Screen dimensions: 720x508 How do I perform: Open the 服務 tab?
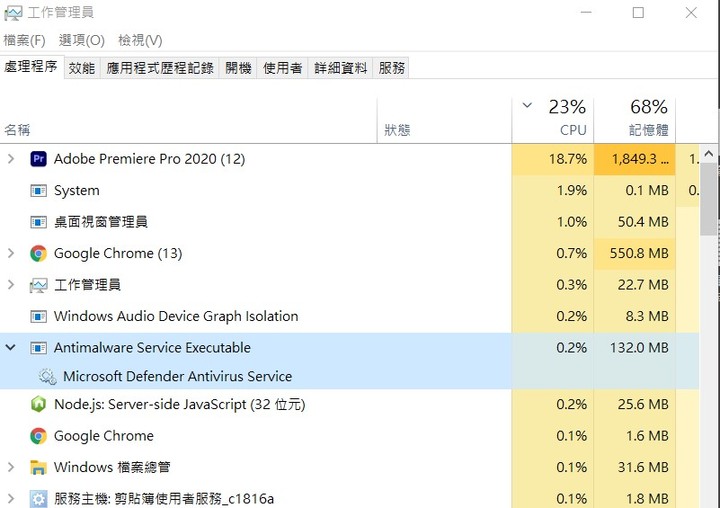tap(392, 68)
